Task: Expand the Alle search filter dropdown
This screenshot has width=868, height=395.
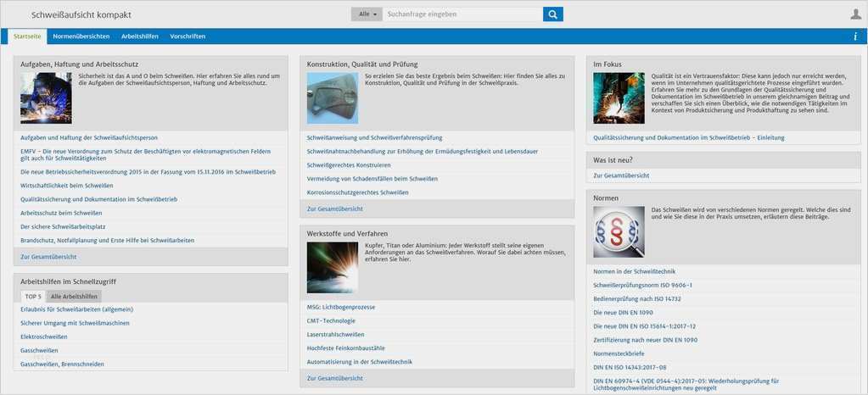Action: tap(367, 14)
